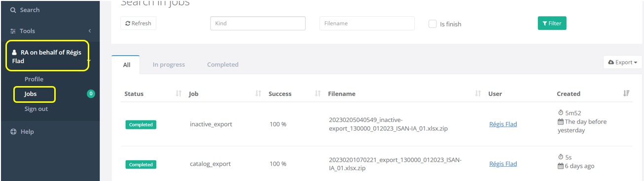The width and height of the screenshot is (644, 181).
Task: Click the Help lifebuoy icon
Action: 13,132
